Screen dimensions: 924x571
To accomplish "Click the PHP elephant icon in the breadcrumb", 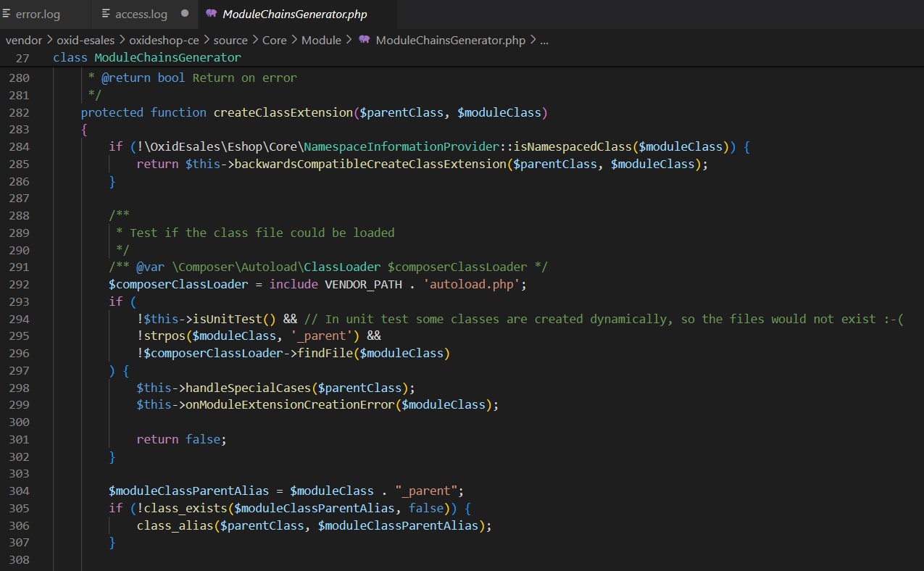I will tap(365, 40).
